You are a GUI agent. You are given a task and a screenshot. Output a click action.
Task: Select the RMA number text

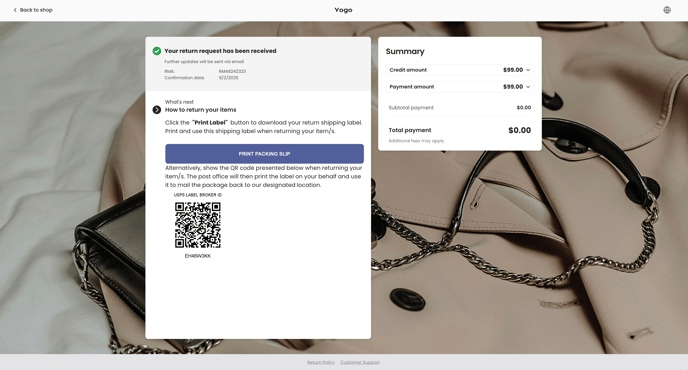[232, 71]
